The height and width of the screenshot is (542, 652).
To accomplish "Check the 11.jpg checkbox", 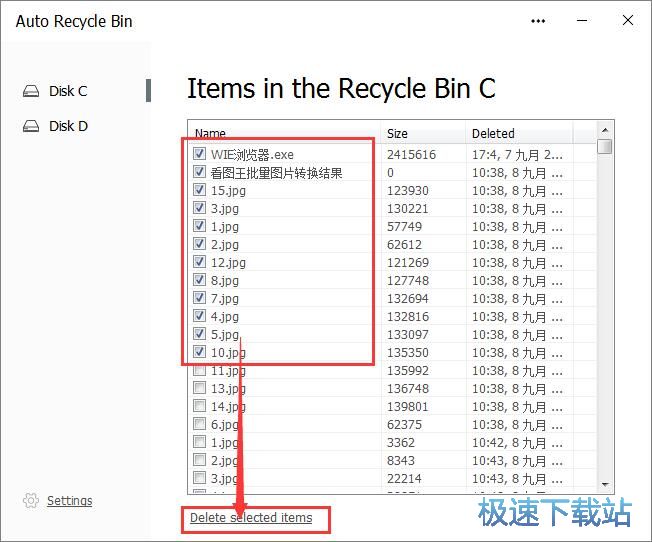I will coord(199,370).
